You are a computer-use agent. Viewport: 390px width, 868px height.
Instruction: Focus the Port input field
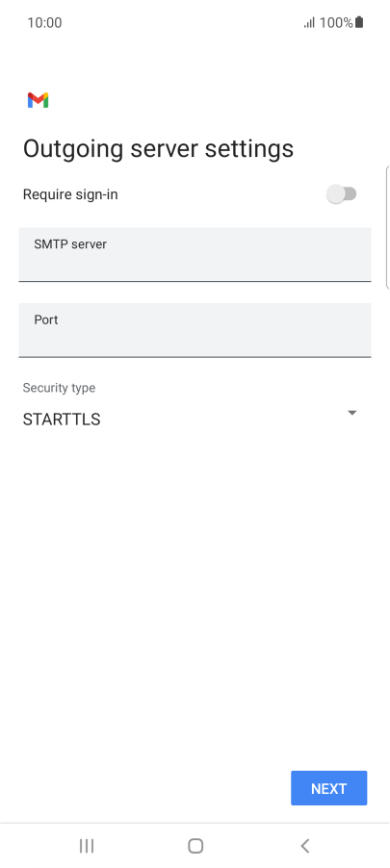click(195, 330)
